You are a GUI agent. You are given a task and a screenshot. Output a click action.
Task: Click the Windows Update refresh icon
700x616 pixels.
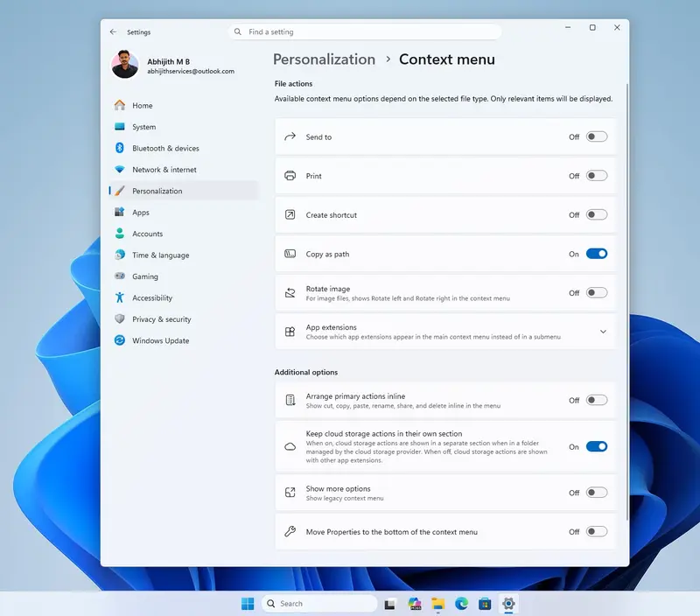point(120,340)
